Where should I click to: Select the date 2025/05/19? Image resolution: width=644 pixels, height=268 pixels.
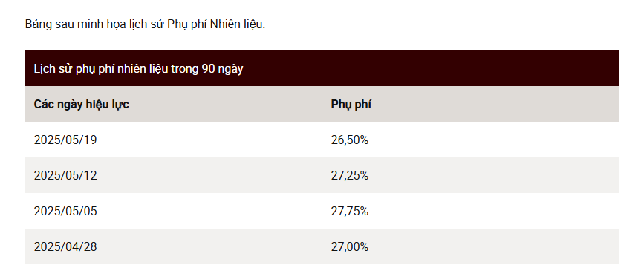[65, 140]
